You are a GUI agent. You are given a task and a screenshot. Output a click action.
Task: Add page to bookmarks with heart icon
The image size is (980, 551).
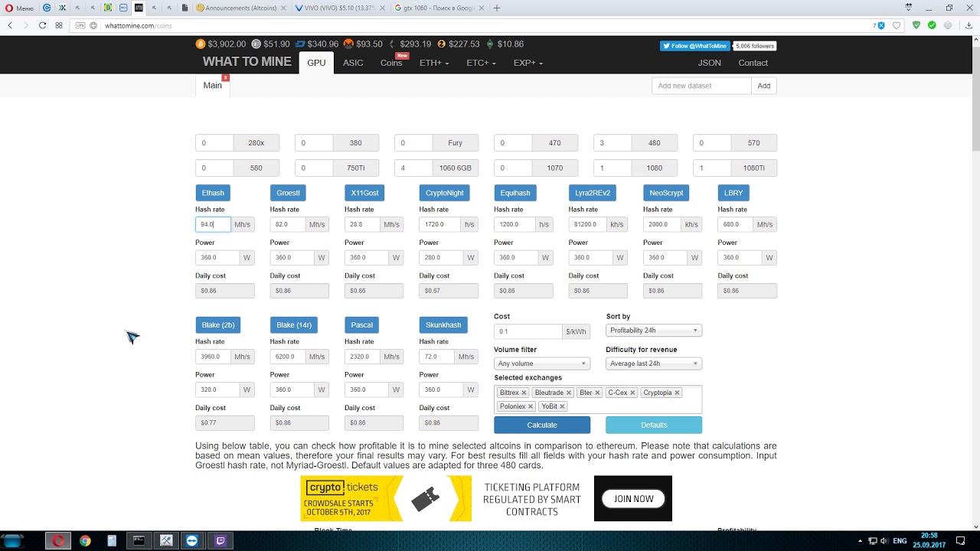pos(897,25)
